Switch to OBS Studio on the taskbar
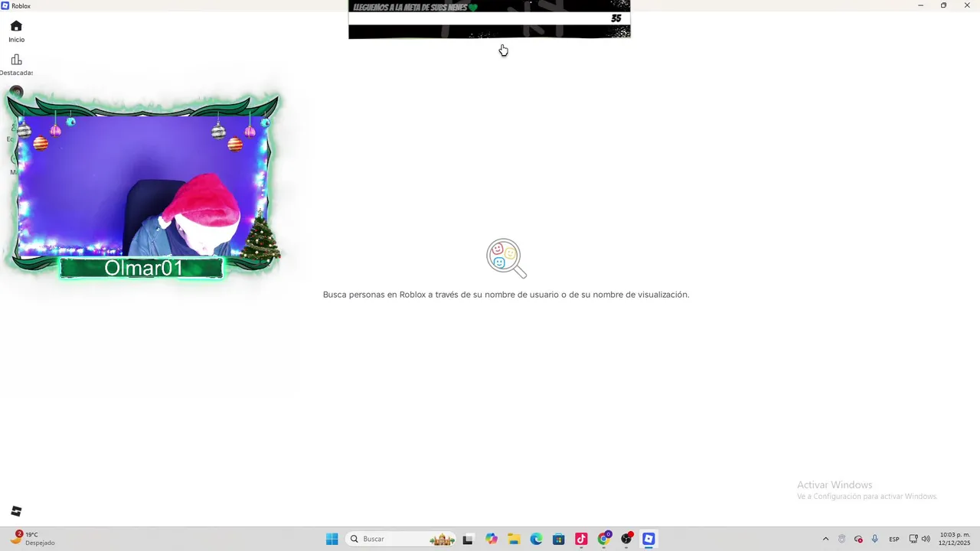Image resolution: width=980 pixels, height=551 pixels. click(626, 539)
